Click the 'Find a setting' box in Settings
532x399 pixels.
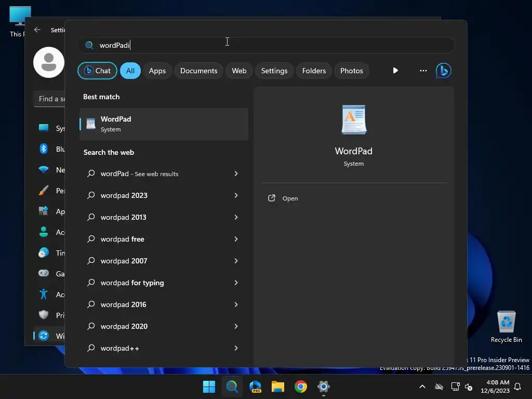(50, 99)
